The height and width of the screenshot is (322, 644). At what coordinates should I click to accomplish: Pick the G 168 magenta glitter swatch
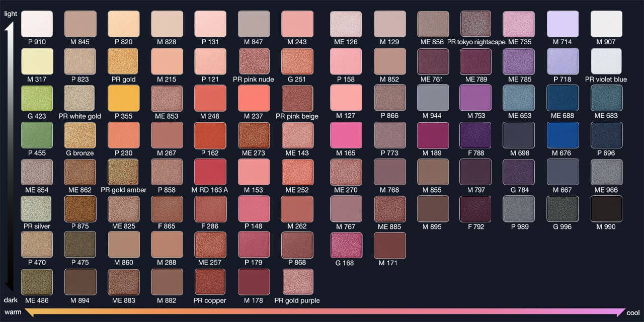pyautogui.click(x=346, y=246)
